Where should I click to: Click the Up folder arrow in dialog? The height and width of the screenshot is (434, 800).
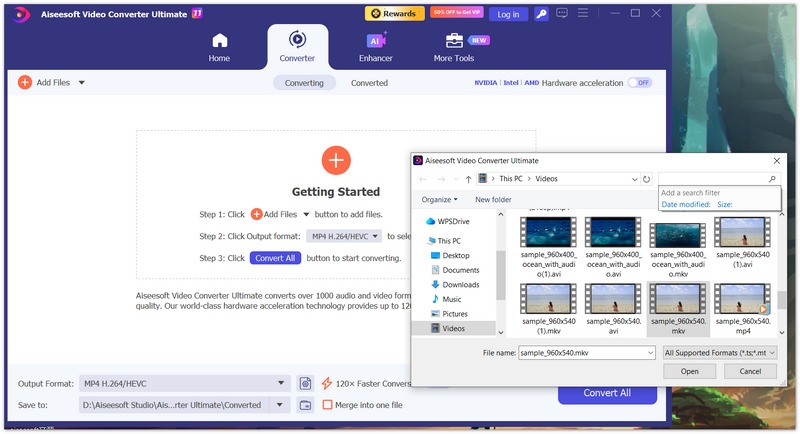click(468, 179)
